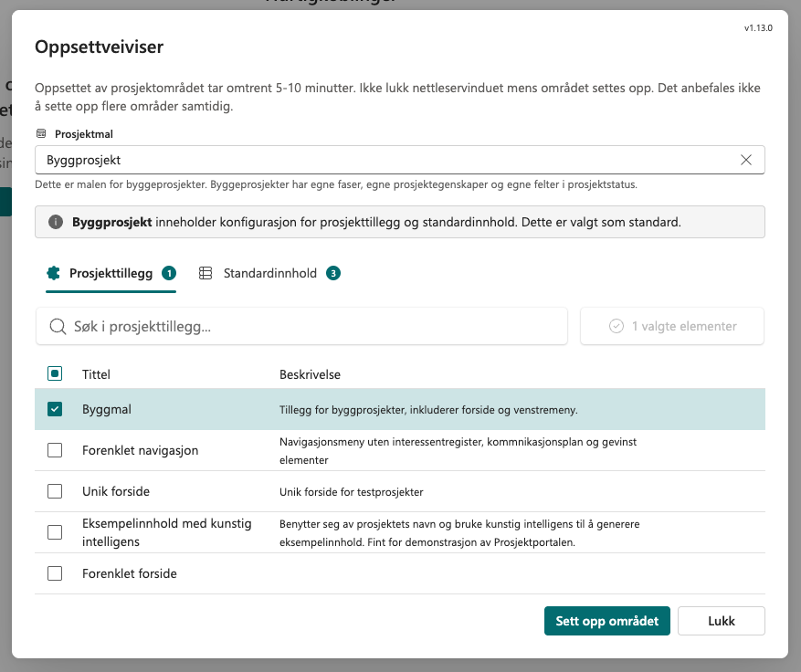
Task: Switch to the Standardinnhold tab
Action: (x=269, y=274)
